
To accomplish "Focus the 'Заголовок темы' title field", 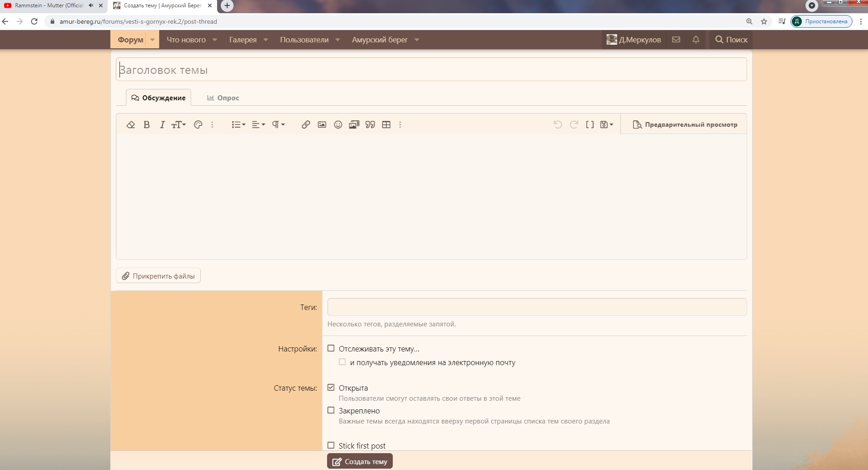I will point(431,70).
